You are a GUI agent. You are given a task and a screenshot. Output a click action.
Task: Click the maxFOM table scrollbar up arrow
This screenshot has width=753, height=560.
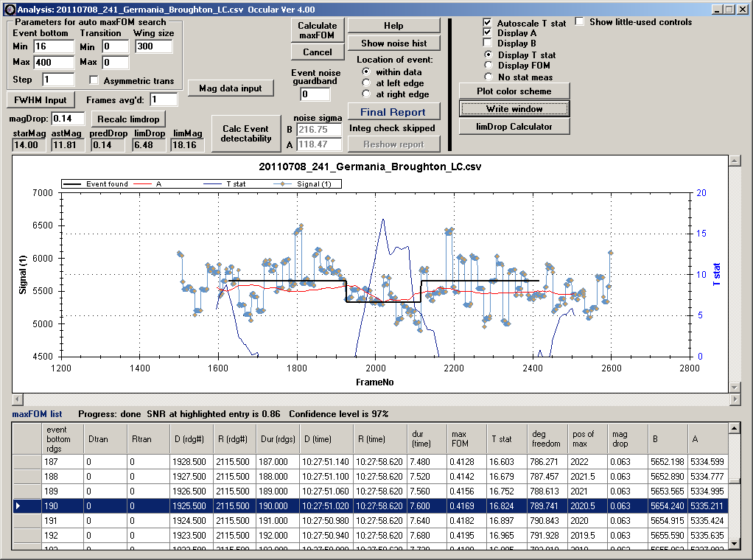735,428
